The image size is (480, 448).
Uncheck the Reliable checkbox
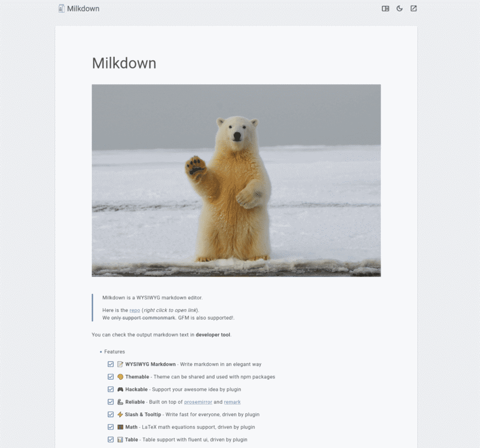(x=111, y=402)
